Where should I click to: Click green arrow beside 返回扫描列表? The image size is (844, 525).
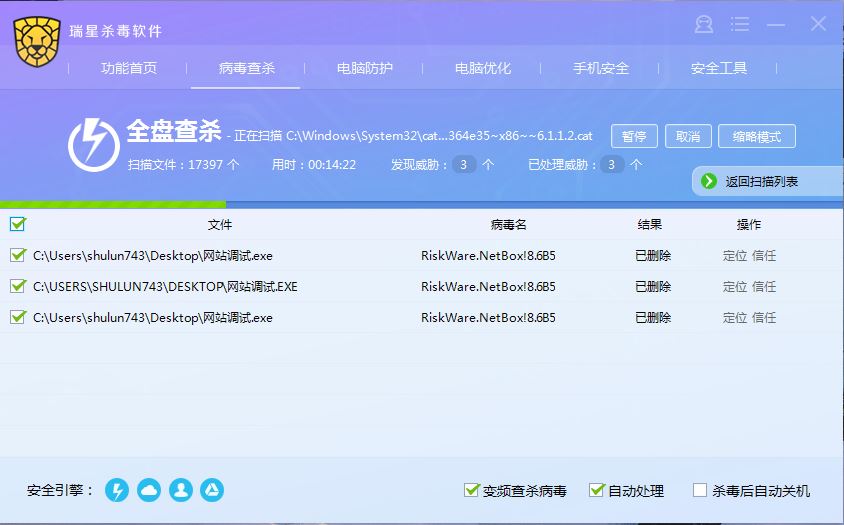[709, 181]
